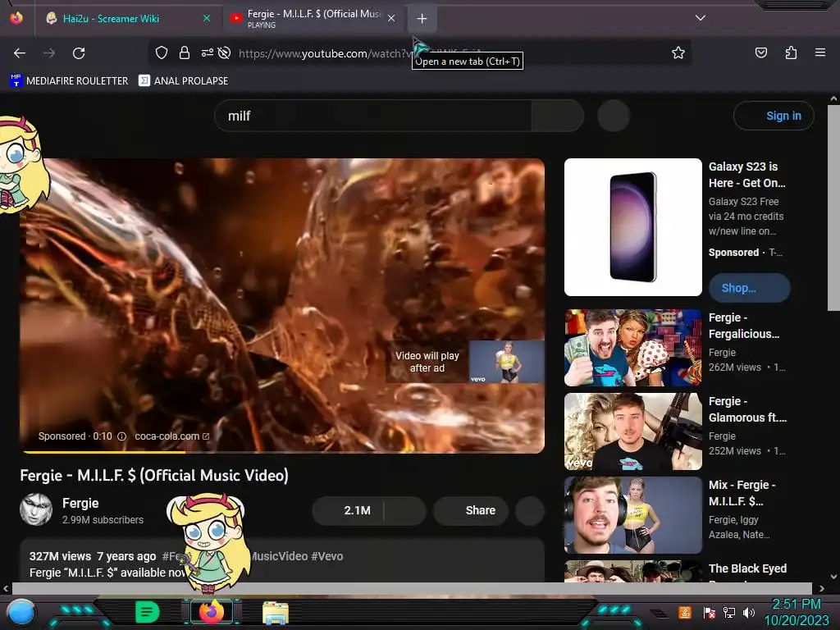Click the scroll right arrow of horizontal scrollbar
The width and height of the screenshot is (840, 630).
coord(821,588)
